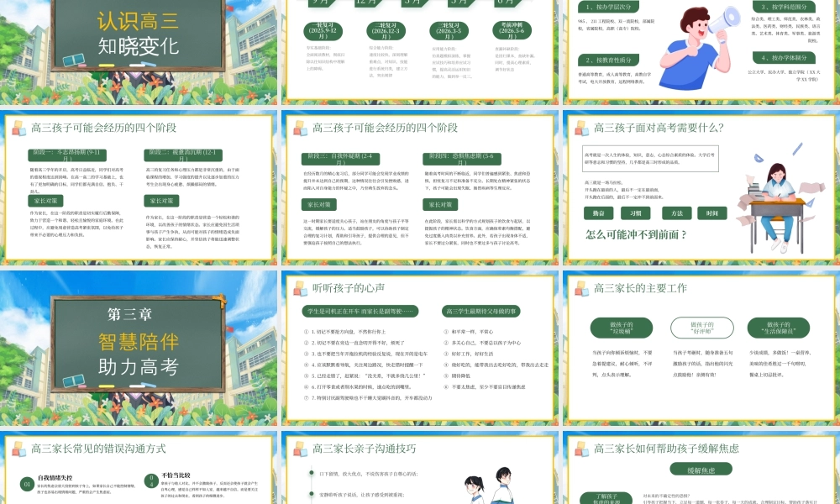Open the '高三家长亲子沟通技巧' slide
Viewport: 840px width, 504px height.
point(419,468)
